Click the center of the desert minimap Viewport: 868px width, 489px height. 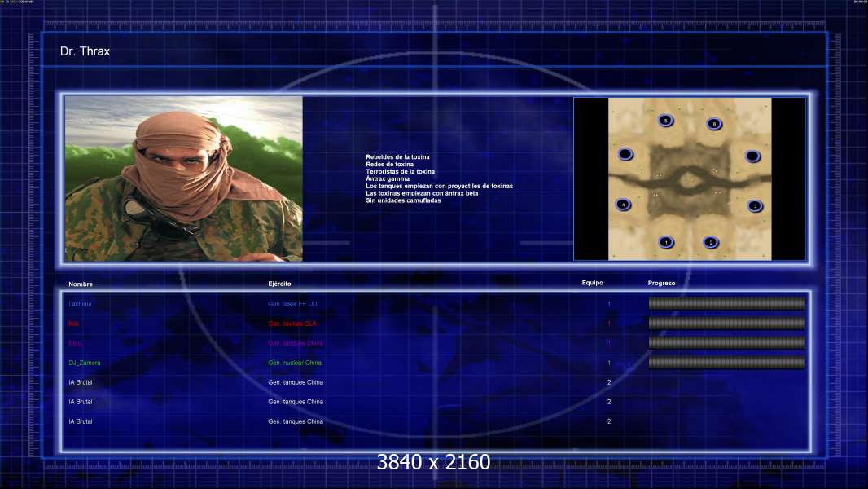pos(690,178)
